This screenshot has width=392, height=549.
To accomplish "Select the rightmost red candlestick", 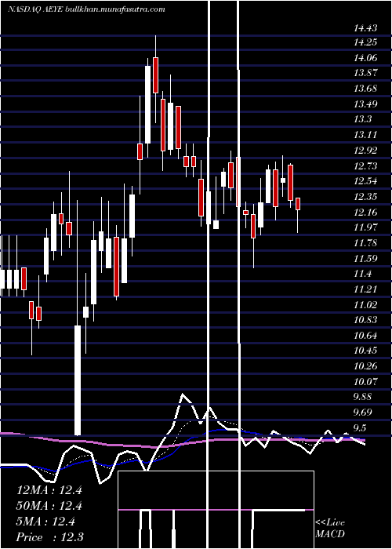I will [x=298, y=204].
